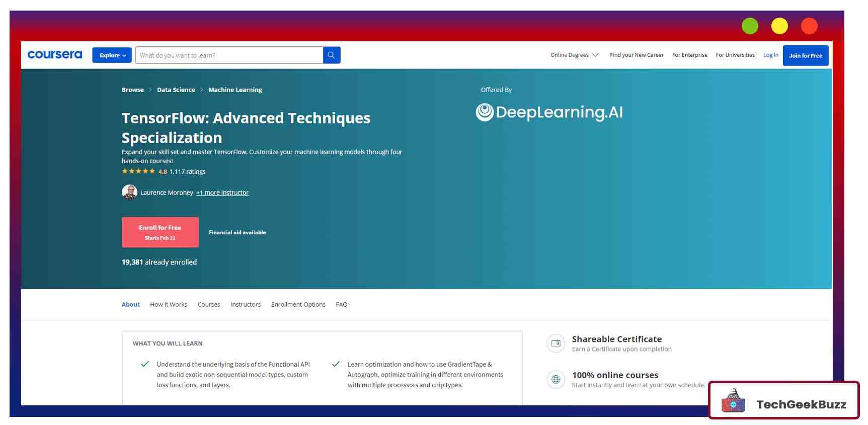Select the Enrollment Options tab
The width and height of the screenshot is (868, 425).
coord(298,305)
